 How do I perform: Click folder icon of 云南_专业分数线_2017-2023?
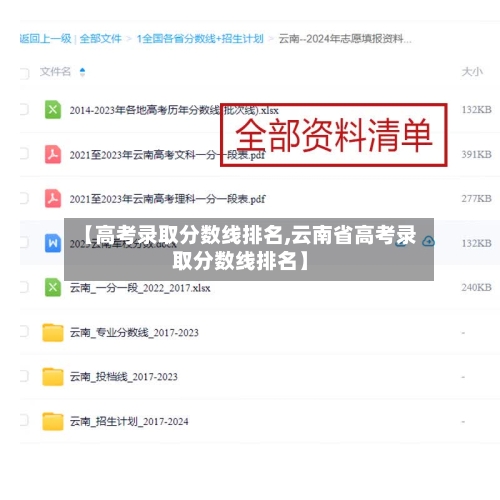point(53,332)
